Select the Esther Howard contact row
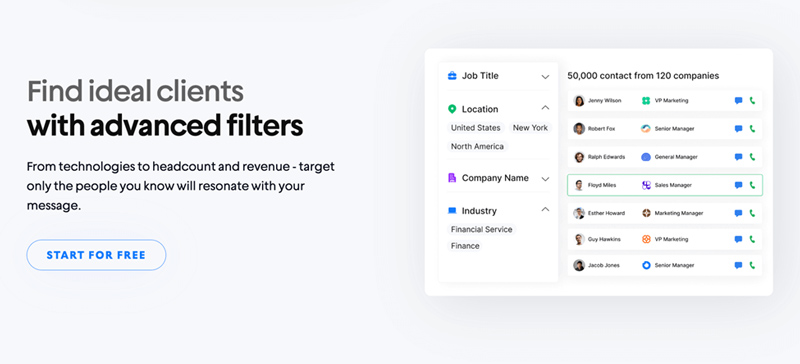This screenshot has width=800, height=364. (665, 213)
